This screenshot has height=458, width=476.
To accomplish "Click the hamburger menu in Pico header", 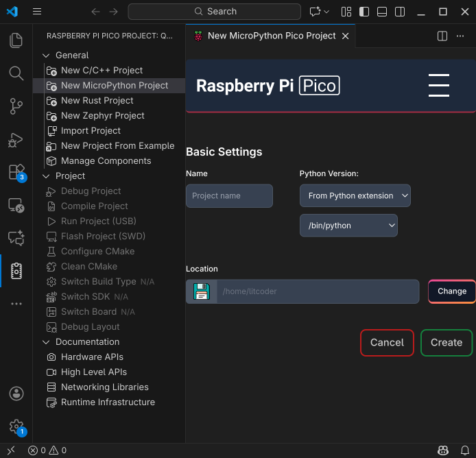I will click(x=438, y=85).
